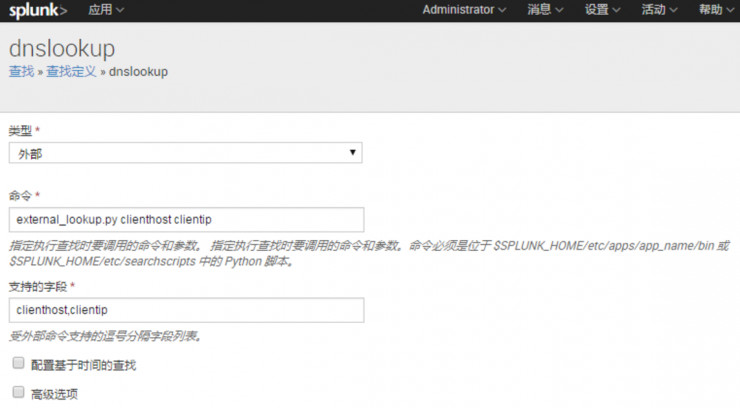740x408 pixels.
Task: Tick the 高级选项 checkbox
Action: tap(18, 393)
